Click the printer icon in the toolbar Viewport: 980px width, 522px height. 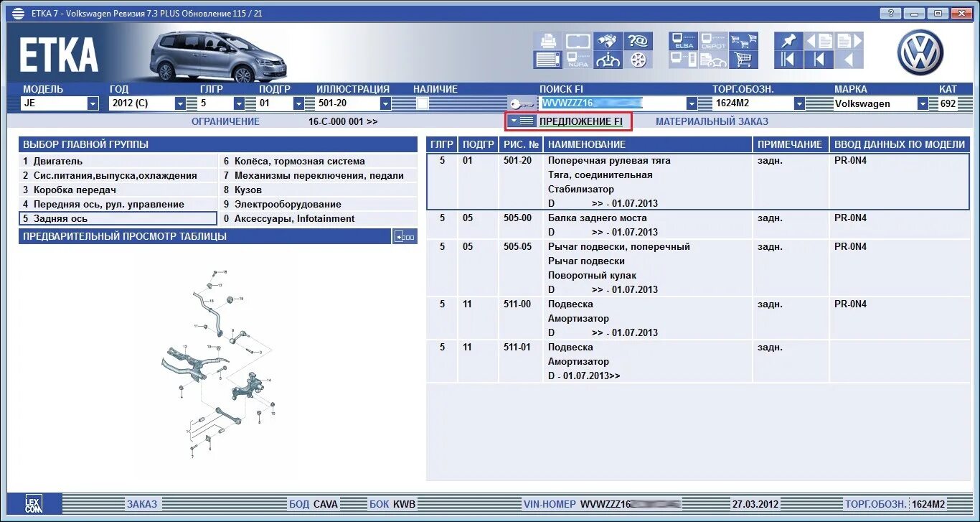coord(548,41)
